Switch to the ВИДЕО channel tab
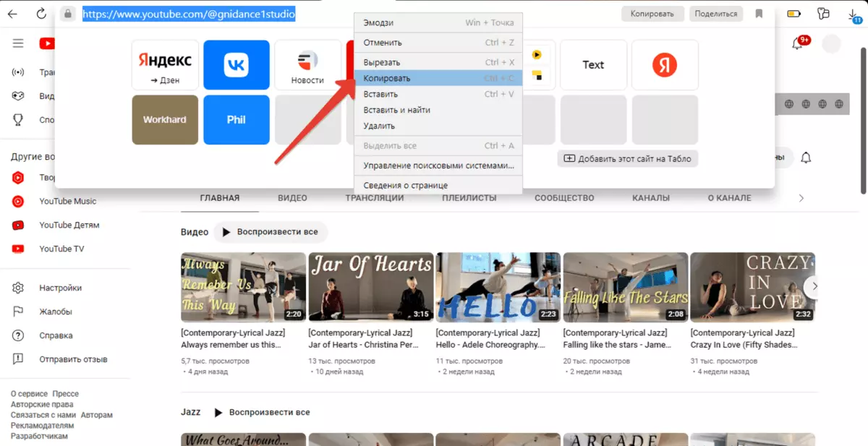 [292, 198]
